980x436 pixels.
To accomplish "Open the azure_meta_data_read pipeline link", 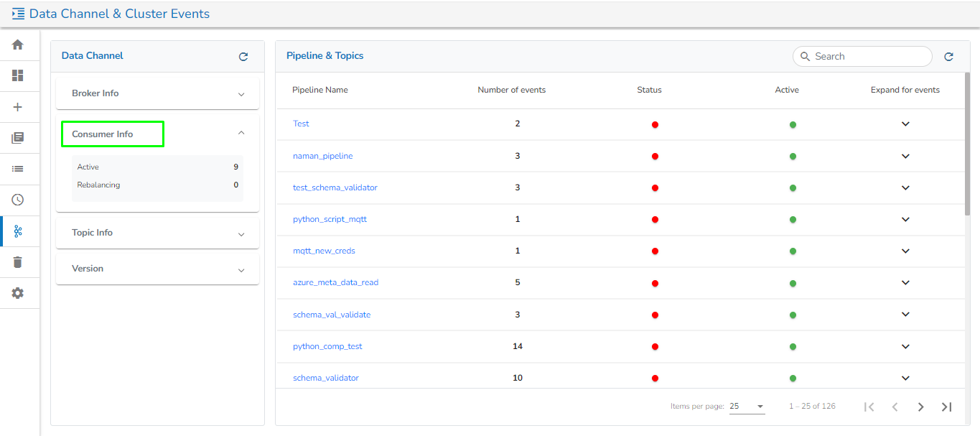I will [335, 282].
